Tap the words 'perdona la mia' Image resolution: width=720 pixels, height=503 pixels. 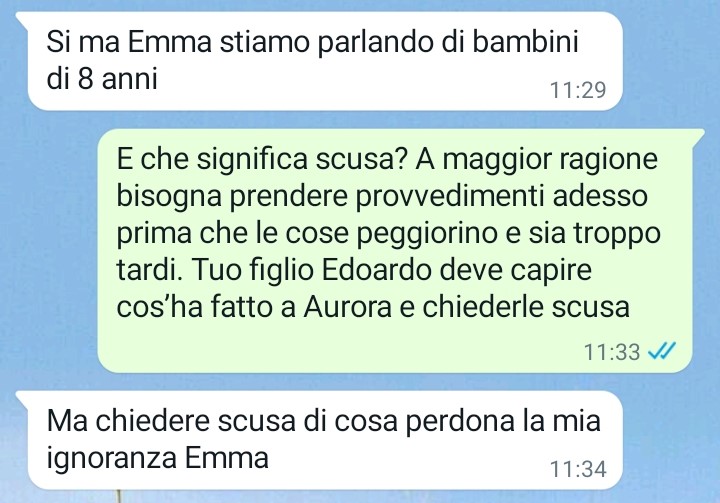click(x=503, y=421)
